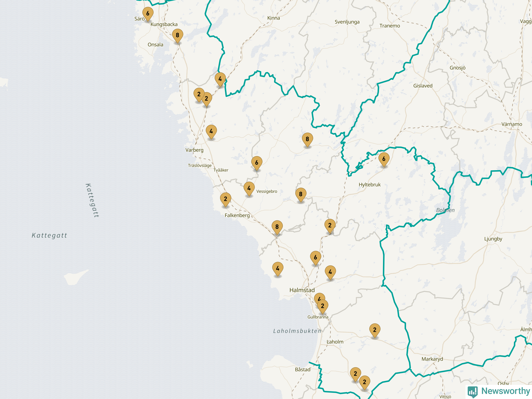Click the Ljungby label
Viewport: 532px width, 399px height.
click(x=493, y=239)
